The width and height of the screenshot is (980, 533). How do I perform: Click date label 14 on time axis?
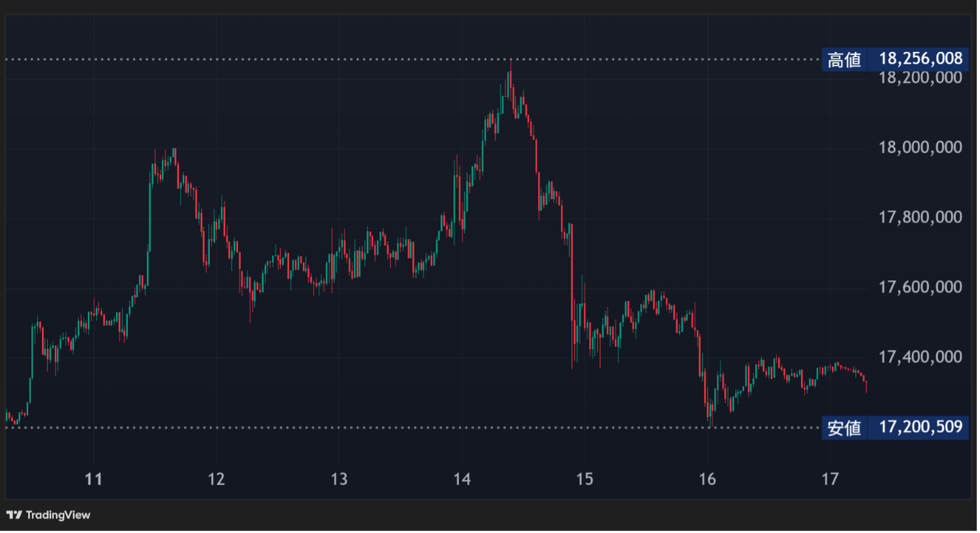pos(462,479)
